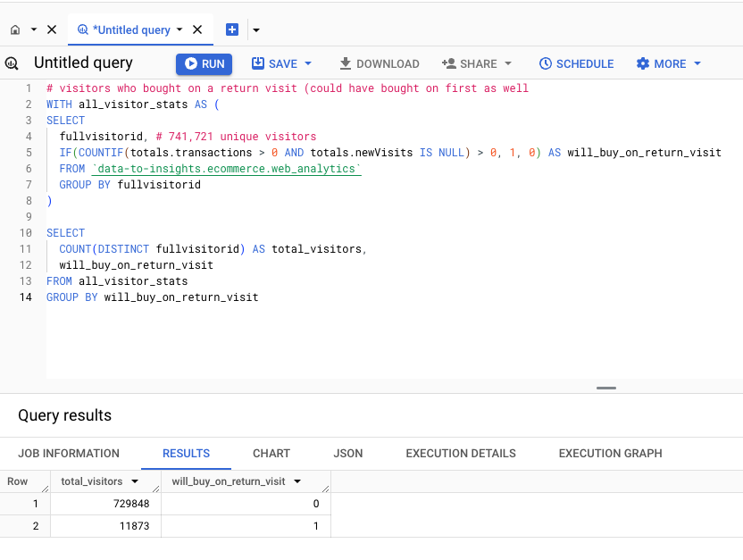View the EXECUTION GRAPH tab

pos(610,453)
